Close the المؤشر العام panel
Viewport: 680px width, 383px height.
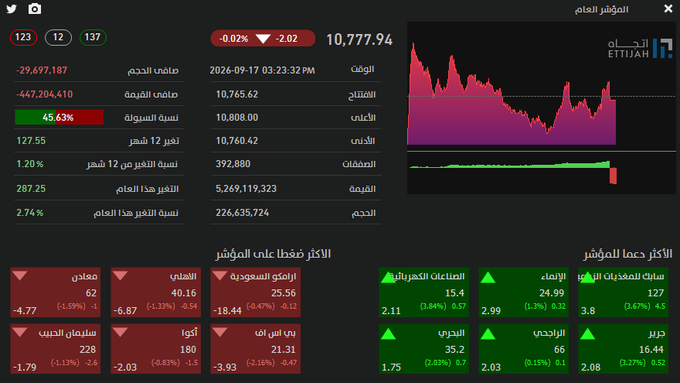(668, 9)
